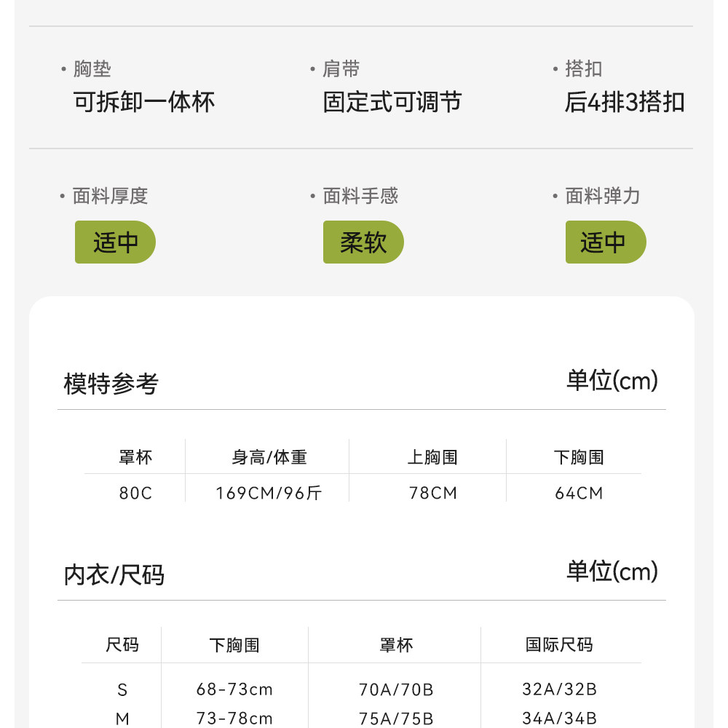Click the 适中 badge under 面料弹力
728x728 pixels.
pos(605,242)
